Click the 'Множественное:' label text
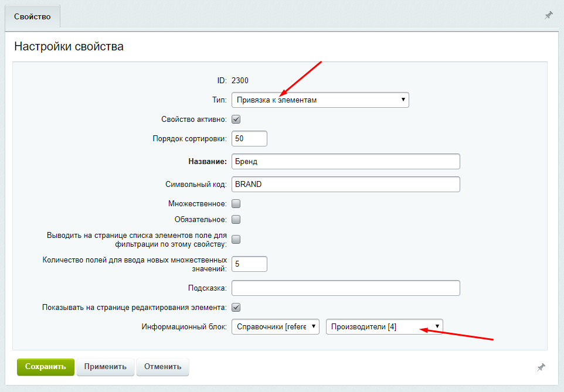Viewport: 564px width, 392px height. [x=198, y=204]
